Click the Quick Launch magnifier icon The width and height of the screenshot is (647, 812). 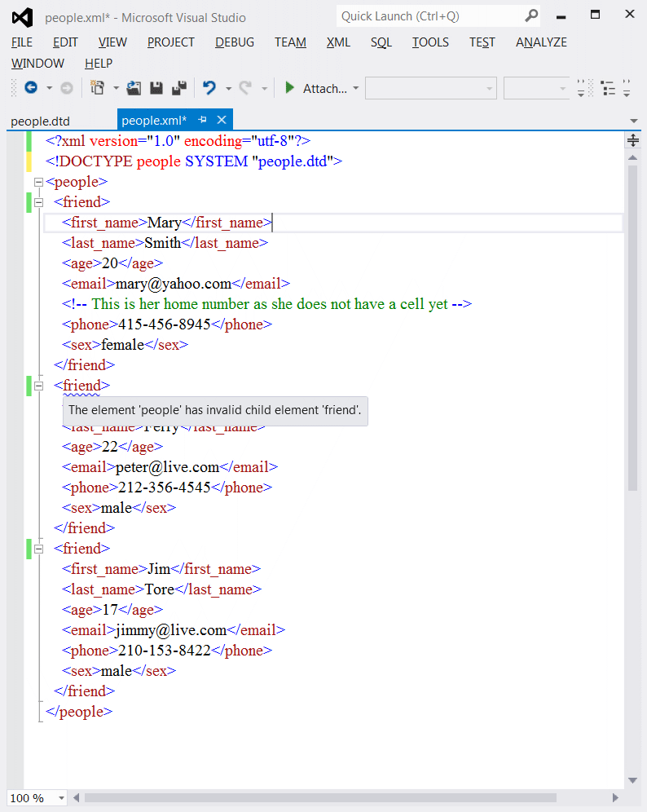point(531,16)
